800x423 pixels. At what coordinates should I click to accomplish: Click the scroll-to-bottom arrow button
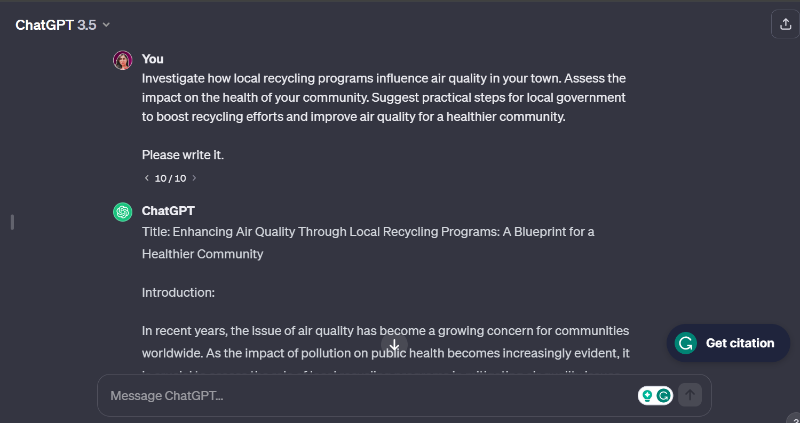(395, 345)
